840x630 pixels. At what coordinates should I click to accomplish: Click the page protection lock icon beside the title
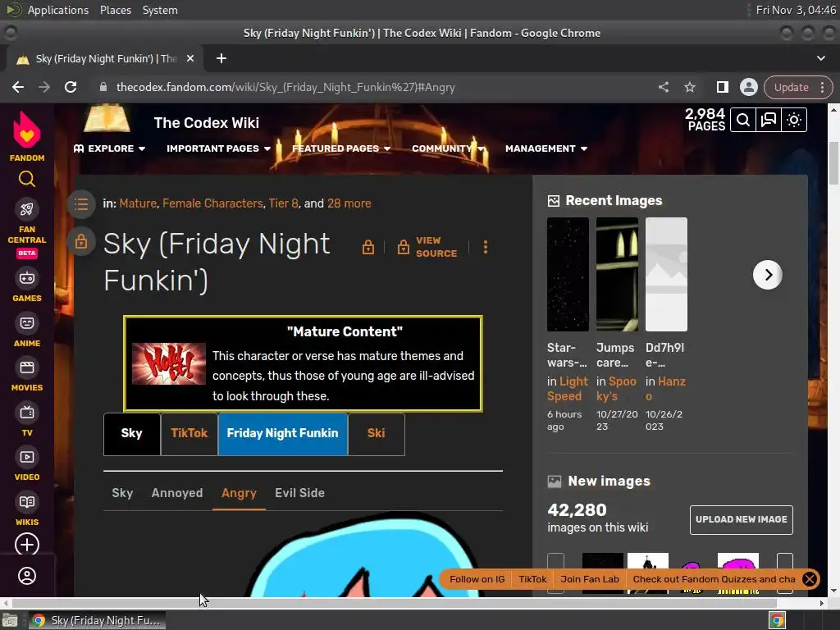click(x=81, y=242)
